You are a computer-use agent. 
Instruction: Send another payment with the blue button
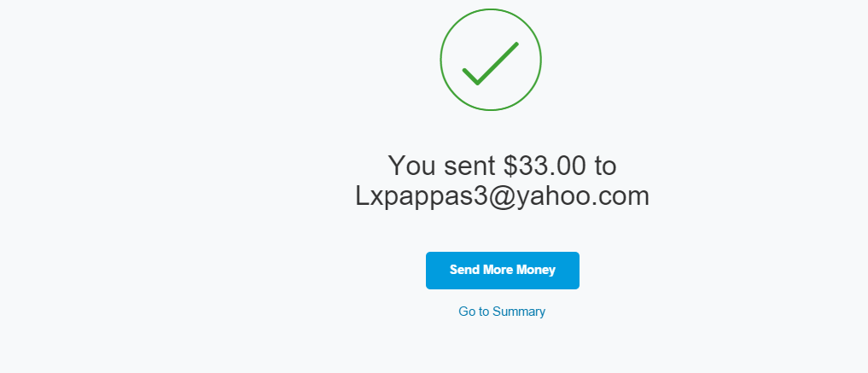coord(503,271)
